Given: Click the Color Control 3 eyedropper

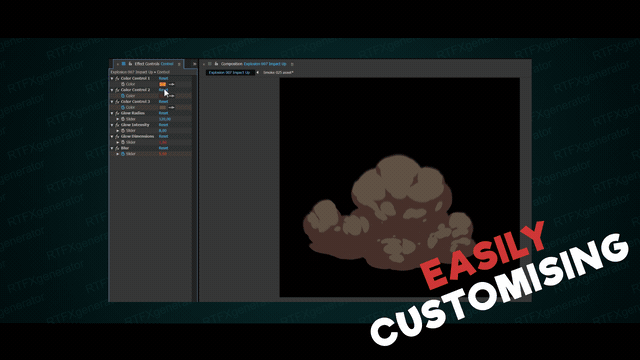Looking at the screenshot, I should point(171,107).
